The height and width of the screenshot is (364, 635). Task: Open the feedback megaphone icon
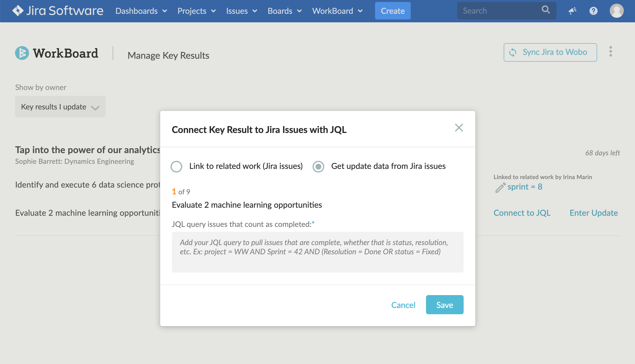[572, 11]
